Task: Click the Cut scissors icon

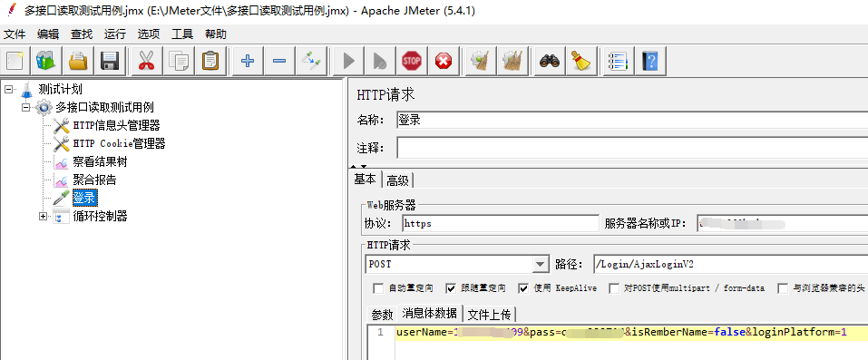Action: coord(146,61)
